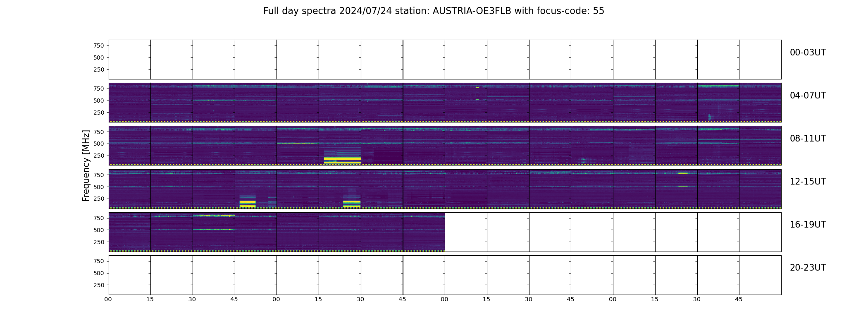868x331 pixels.
Task: Select the 16-19UT row label
Action: coord(808,225)
